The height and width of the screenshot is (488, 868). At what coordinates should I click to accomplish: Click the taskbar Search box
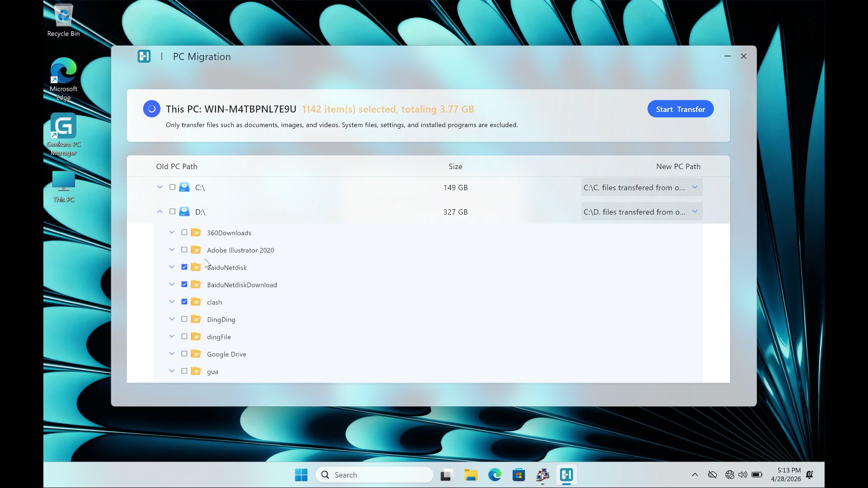point(374,475)
